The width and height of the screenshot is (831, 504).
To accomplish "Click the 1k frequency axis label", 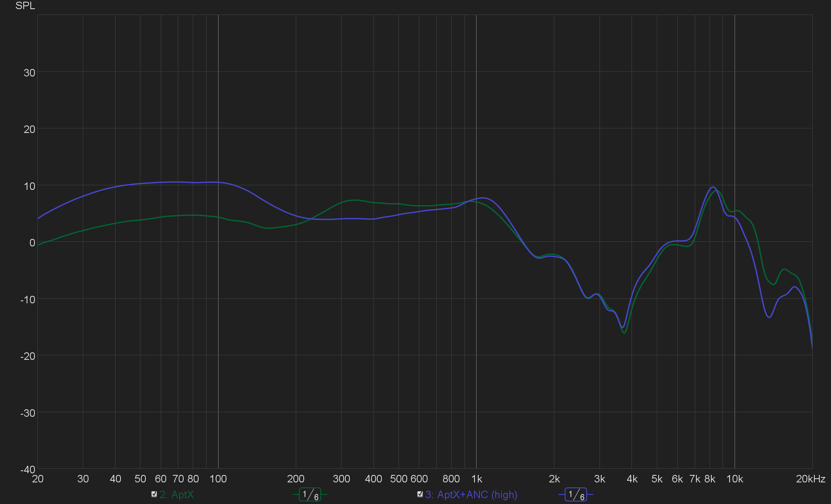I will pos(477,479).
